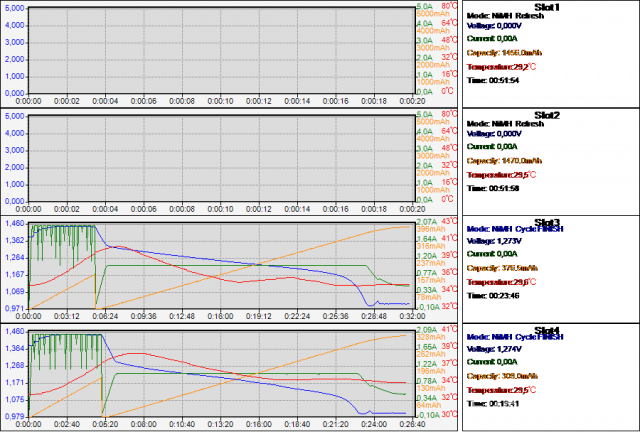
Task: Select Slot4 Mode NiMH Cycle FINISH text
Action: pyautogui.click(x=515, y=337)
